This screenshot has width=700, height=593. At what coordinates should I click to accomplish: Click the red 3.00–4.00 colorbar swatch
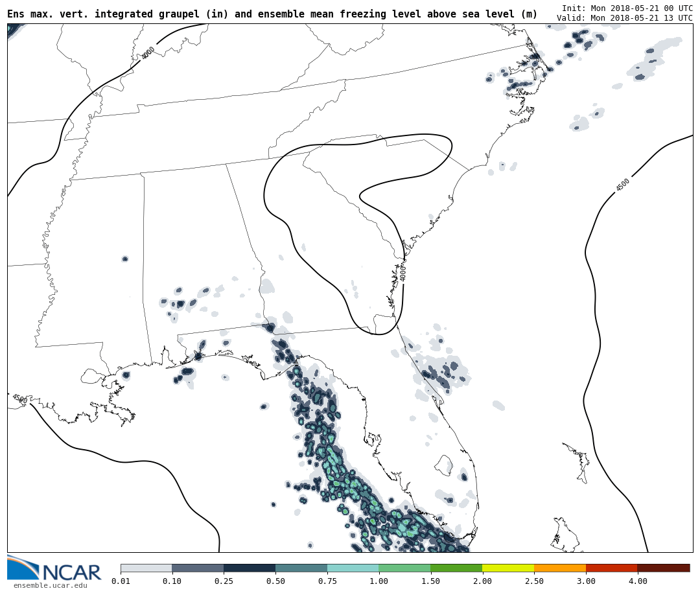611,568
